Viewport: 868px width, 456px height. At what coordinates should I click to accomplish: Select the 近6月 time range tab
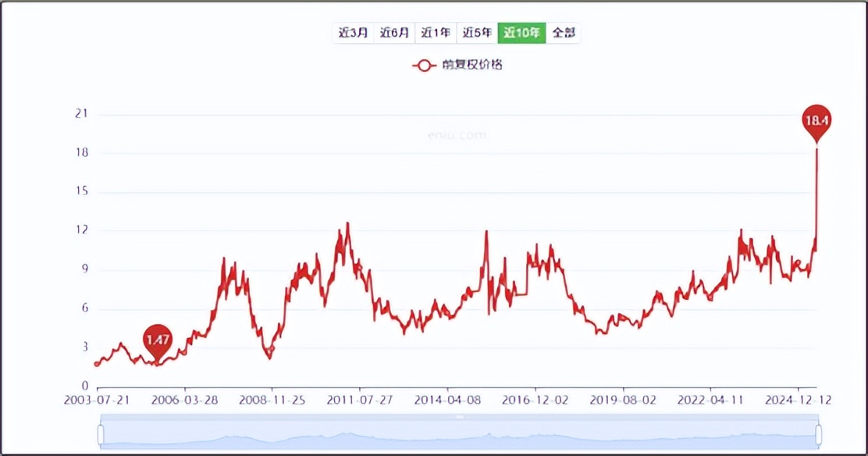click(394, 33)
